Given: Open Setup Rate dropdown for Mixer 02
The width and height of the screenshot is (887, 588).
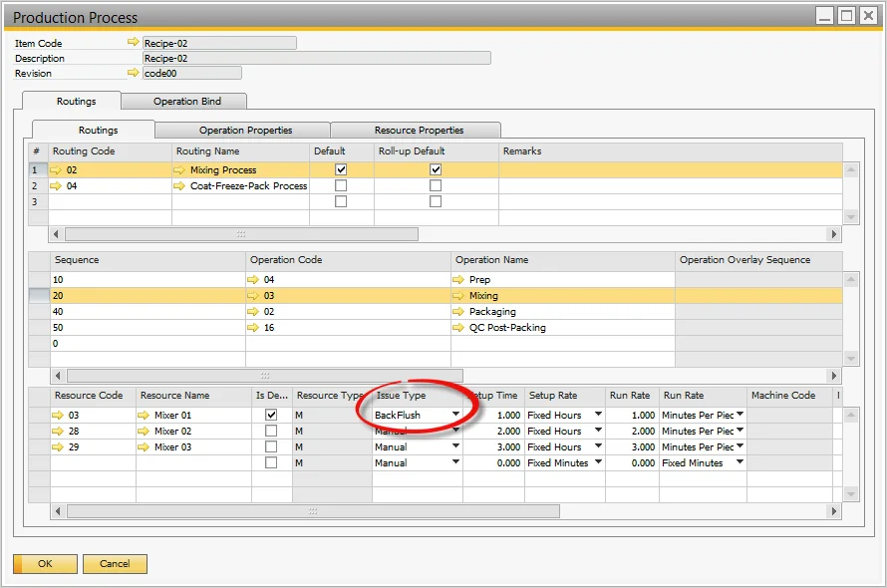Looking at the screenshot, I should [598, 431].
